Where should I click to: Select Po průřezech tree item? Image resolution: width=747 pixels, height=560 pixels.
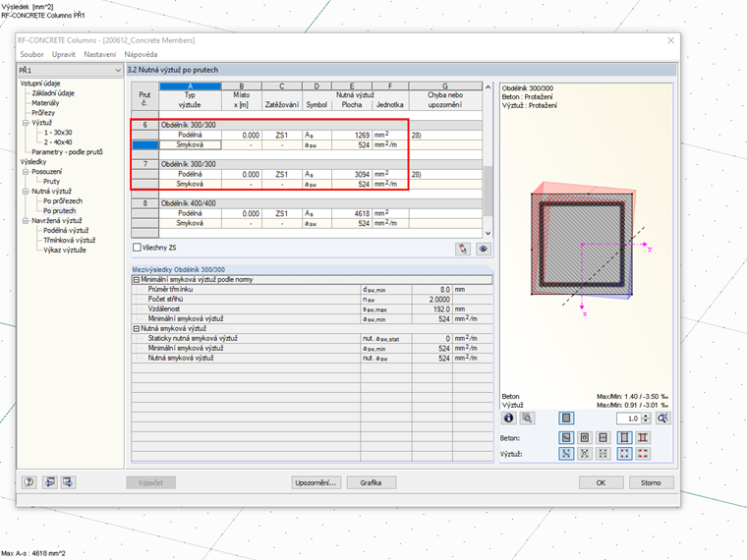[63, 201]
